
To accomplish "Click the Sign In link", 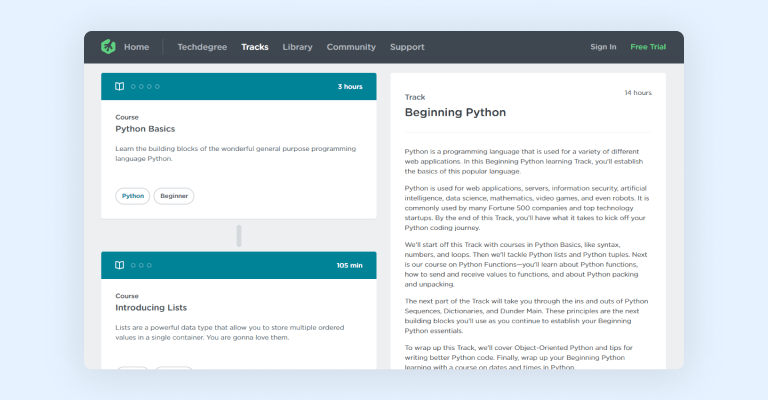I will [x=603, y=47].
